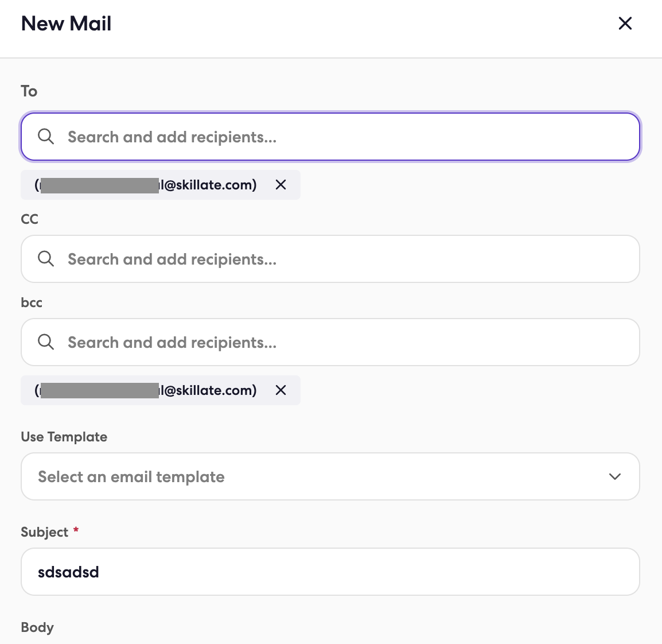Remove the skillate.com recipient from To
This screenshot has height=644, width=662.
281,185
